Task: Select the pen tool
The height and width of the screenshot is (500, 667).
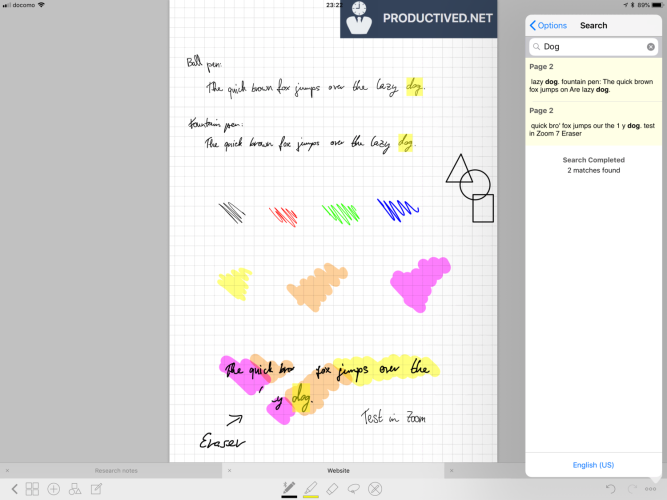Action: tap(289, 488)
